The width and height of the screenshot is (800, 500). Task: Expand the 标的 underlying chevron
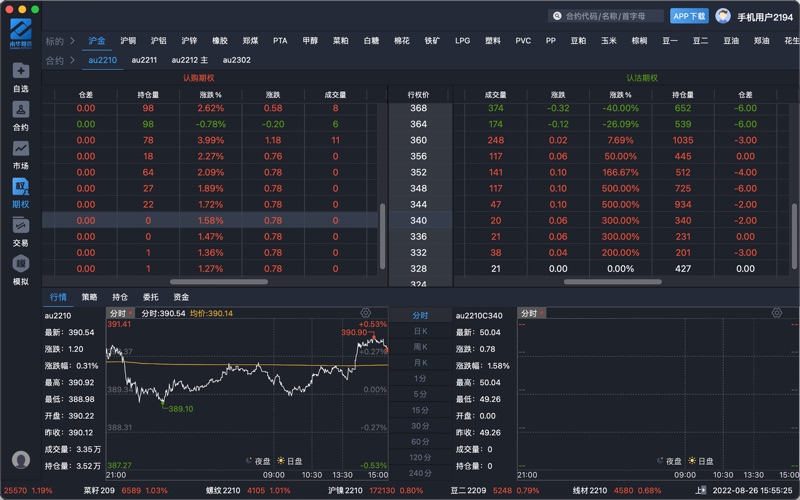click(72, 41)
